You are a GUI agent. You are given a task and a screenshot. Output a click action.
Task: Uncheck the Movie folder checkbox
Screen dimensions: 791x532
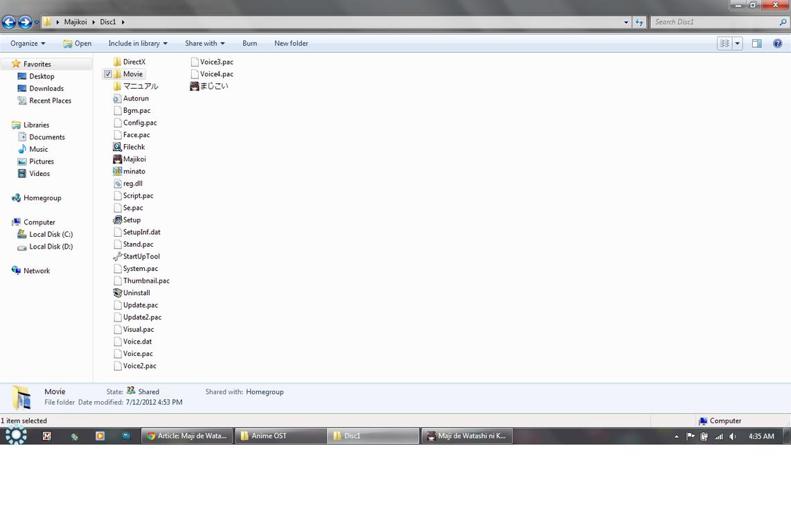[x=108, y=74]
